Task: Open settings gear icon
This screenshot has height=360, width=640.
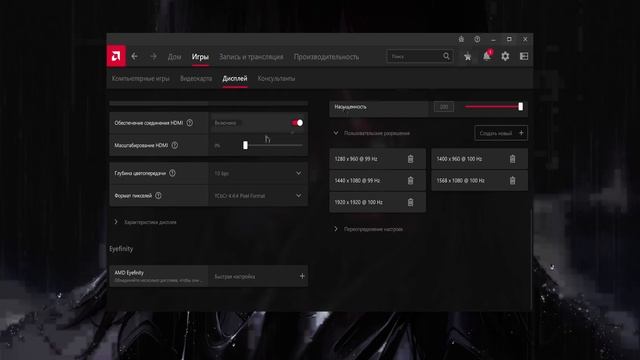Action: 505,56
